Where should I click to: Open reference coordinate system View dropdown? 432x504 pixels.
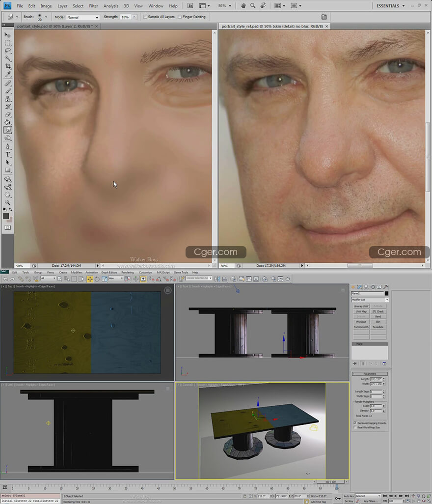116,279
